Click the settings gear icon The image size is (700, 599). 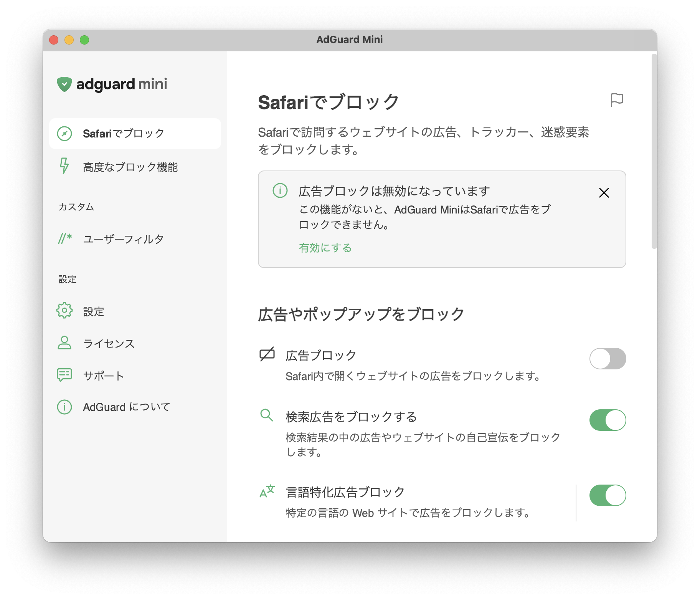click(x=64, y=310)
